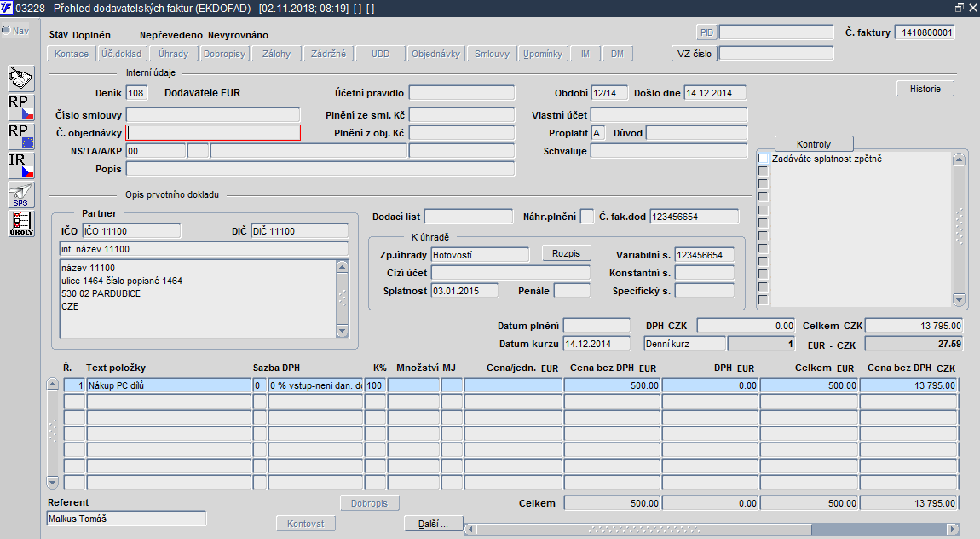Click the Dodací list field
This screenshot has width=980, height=539.
pos(469,217)
